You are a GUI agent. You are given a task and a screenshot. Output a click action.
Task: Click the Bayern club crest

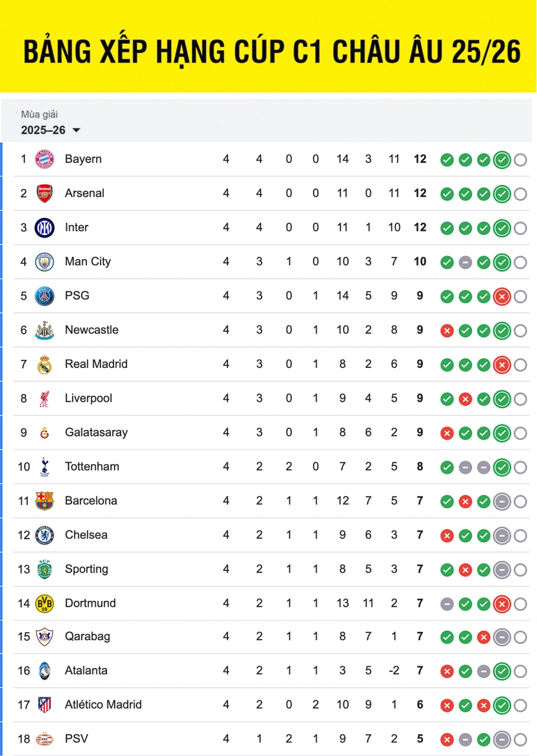pyautogui.click(x=44, y=159)
